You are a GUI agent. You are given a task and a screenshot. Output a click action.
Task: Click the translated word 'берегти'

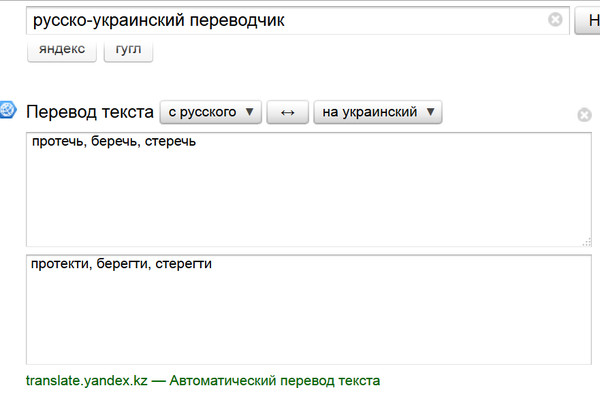[119, 265]
